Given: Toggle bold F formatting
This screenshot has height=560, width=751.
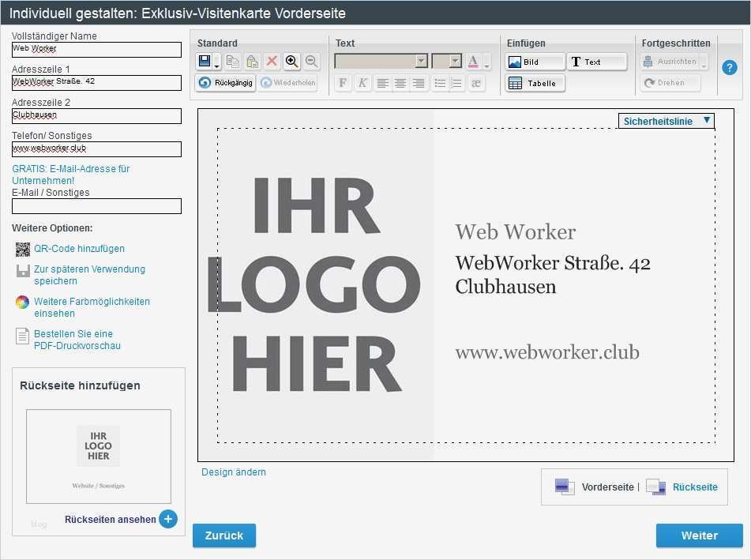Looking at the screenshot, I should point(343,83).
